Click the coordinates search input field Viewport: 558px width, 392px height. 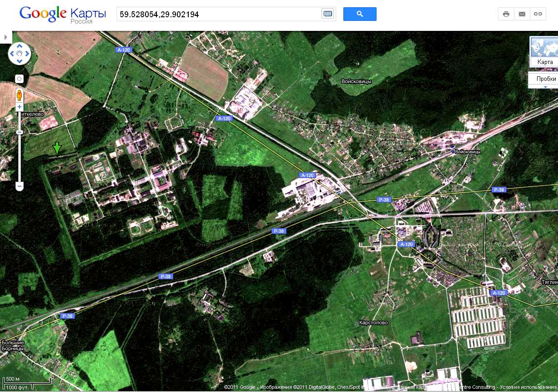click(x=218, y=14)
